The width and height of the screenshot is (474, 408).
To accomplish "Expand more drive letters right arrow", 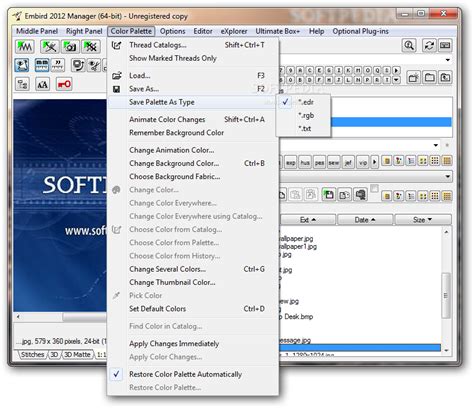I will 396,70.
